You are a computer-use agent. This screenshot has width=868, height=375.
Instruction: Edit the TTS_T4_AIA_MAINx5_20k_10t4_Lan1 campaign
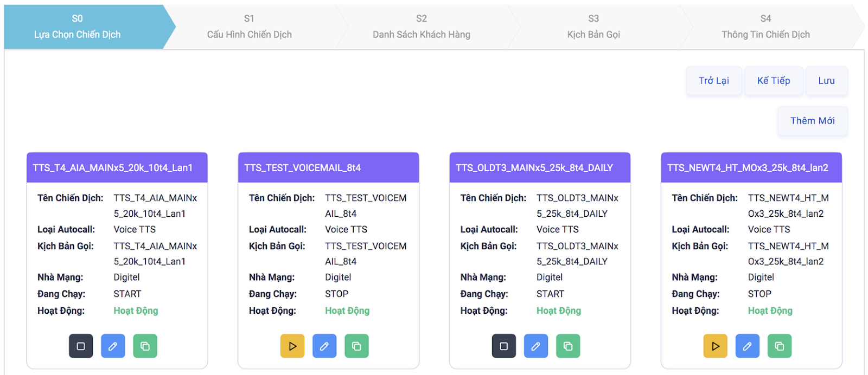(113, 346)
